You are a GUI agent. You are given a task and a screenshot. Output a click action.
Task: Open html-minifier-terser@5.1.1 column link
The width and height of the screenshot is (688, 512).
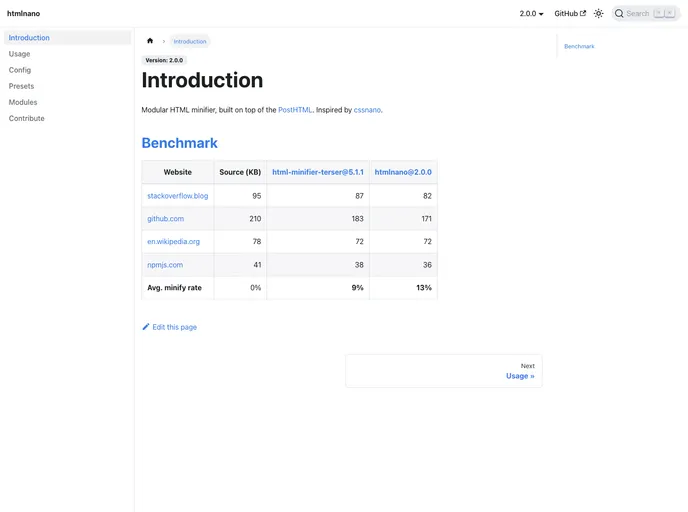point(318,172)
